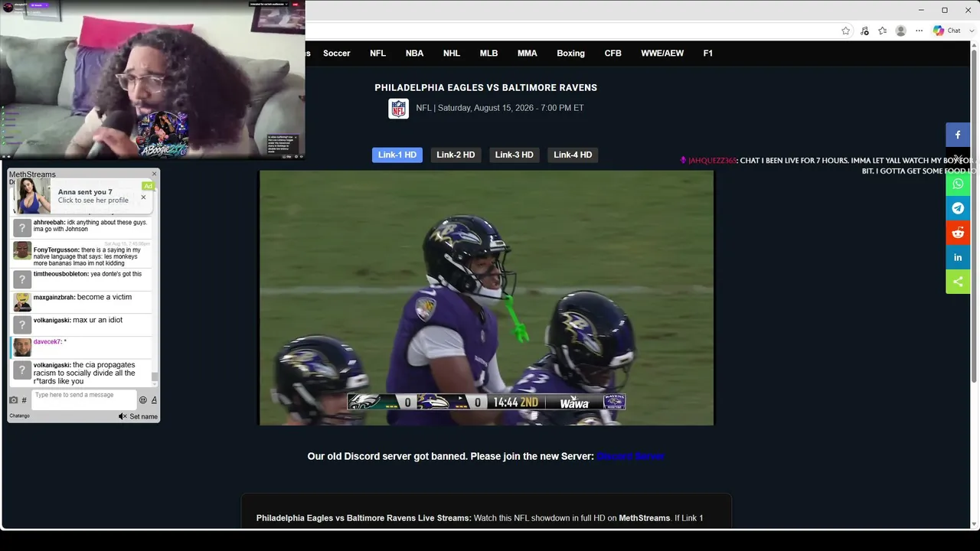Click the Anna ad profile picture
This screenshot has width=980, height=551.
(33, 197)
